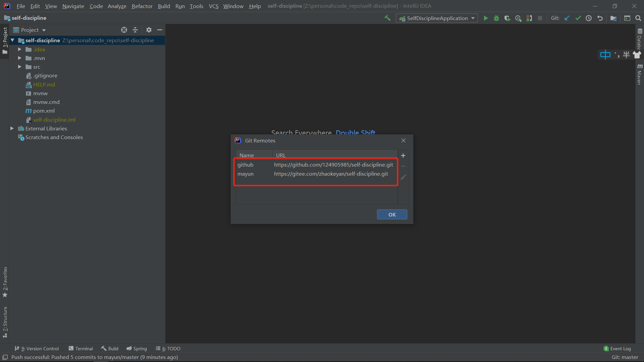Viewport: 644px width, 362px height.
Task: Toggle the Favorites side panel
Action: (5, 282)
